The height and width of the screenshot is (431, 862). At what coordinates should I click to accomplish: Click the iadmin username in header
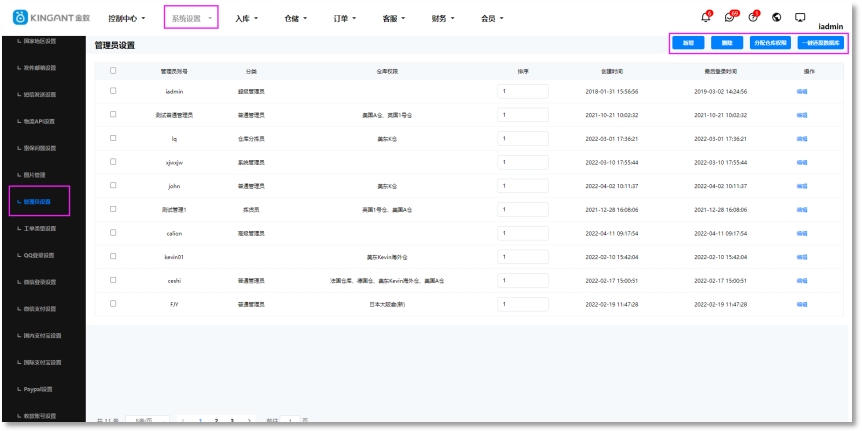831,26
